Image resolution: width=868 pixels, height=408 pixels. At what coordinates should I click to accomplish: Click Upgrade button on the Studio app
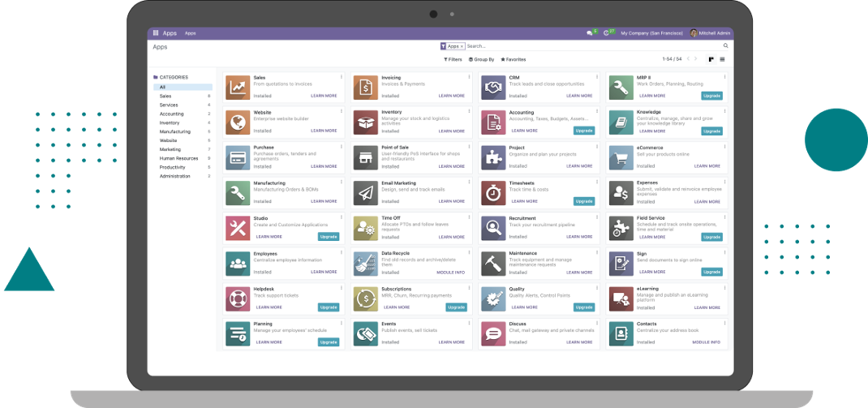click(329, 237)
